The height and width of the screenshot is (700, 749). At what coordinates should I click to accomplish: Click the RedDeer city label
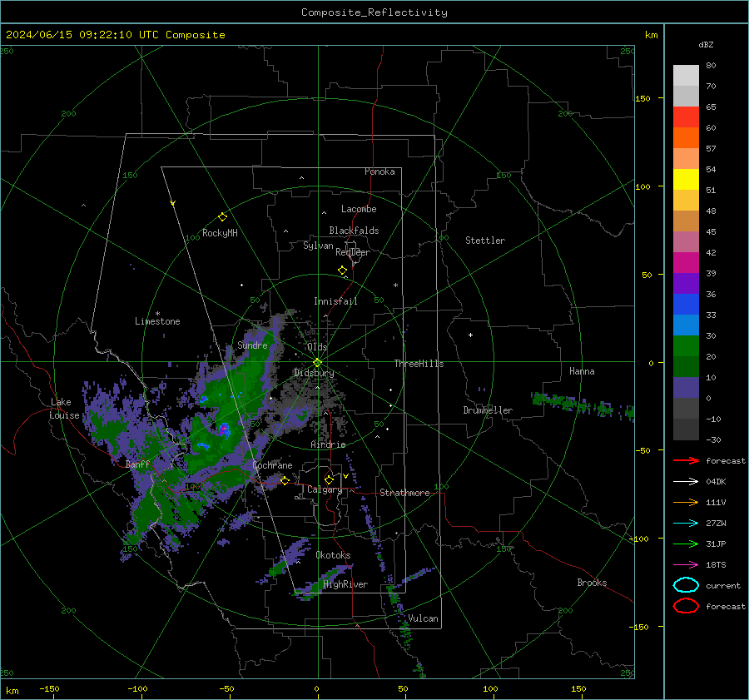coord(353,252)
